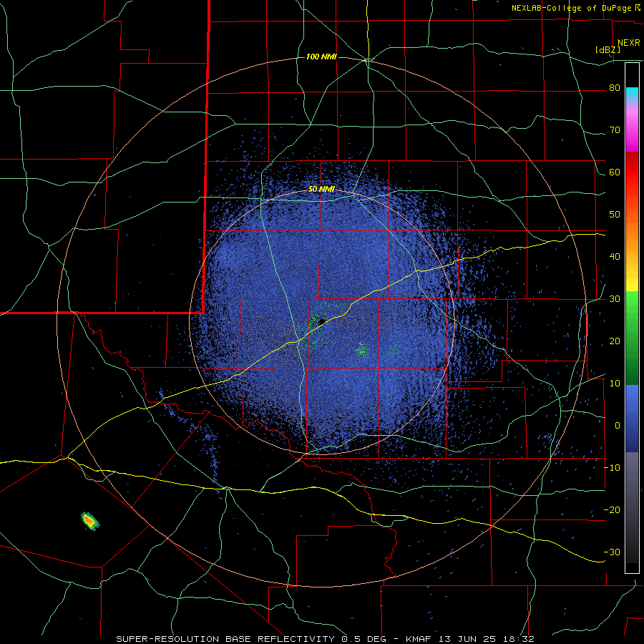Select the cyan segment of the color bar
The width and height of the screenshot is (644, 644).
[x=632, y=93]
